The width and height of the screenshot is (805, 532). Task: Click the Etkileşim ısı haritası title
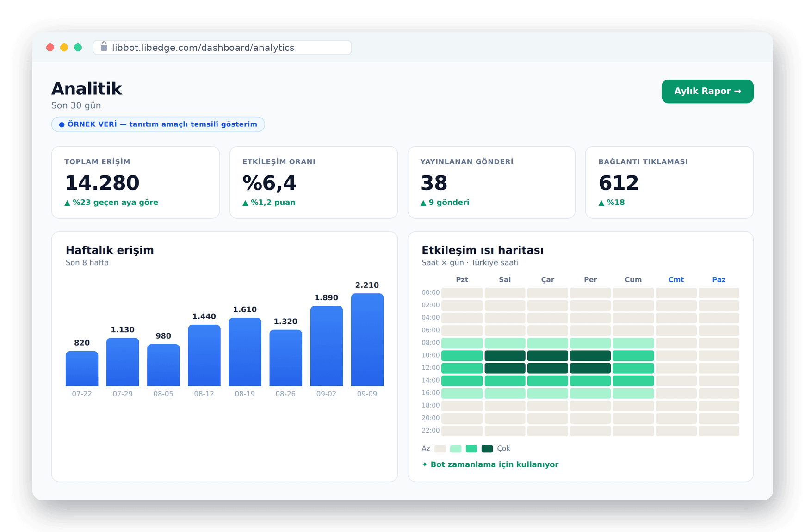point(483,250)
